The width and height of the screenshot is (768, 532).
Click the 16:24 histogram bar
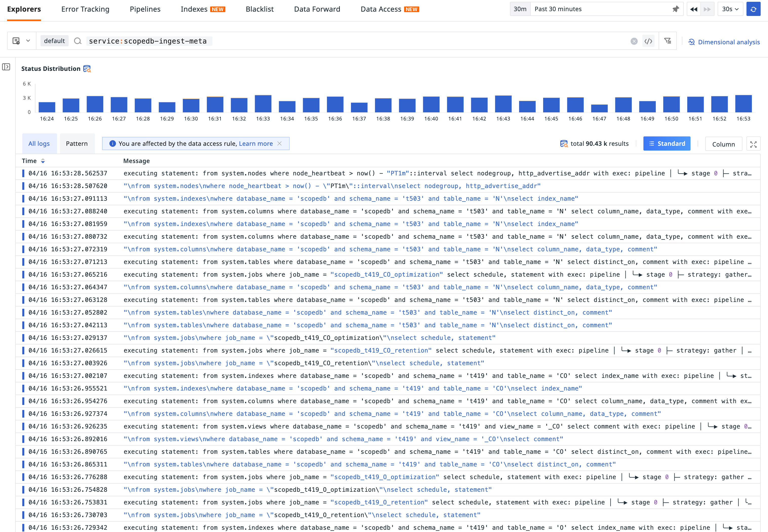[47, 107]
